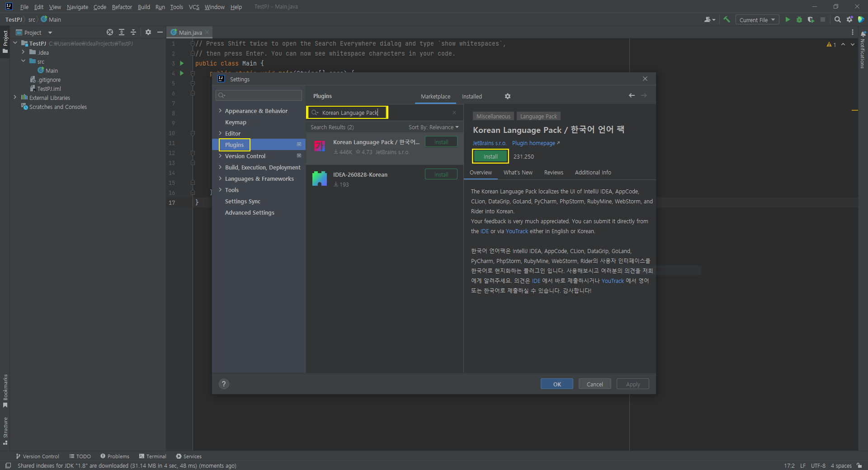Open the Bookmarks tool window

pyautogui.click(x=5, y=391)
